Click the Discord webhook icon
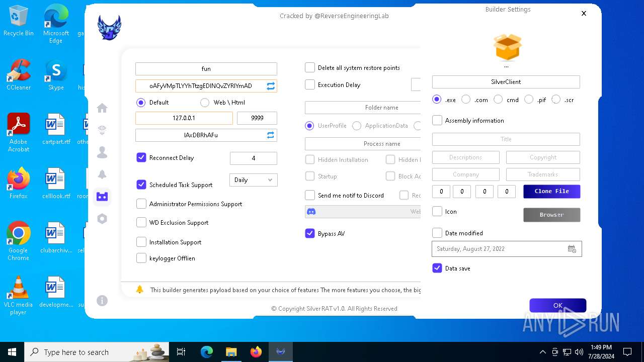 tap(311, 212)
